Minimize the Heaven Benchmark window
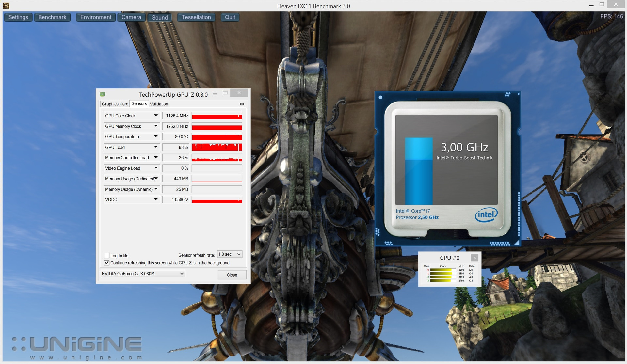The image size is (627, 364). click(591, 5)
